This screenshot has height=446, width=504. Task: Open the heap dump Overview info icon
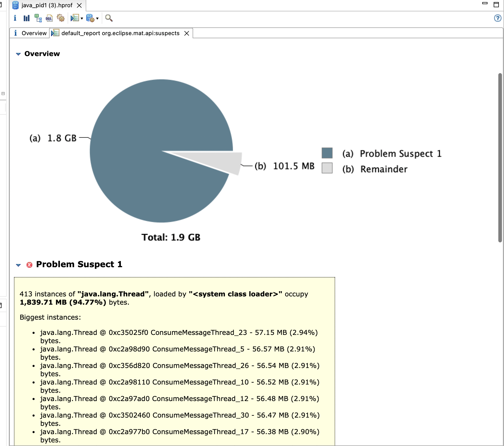[x=15, y=18]
